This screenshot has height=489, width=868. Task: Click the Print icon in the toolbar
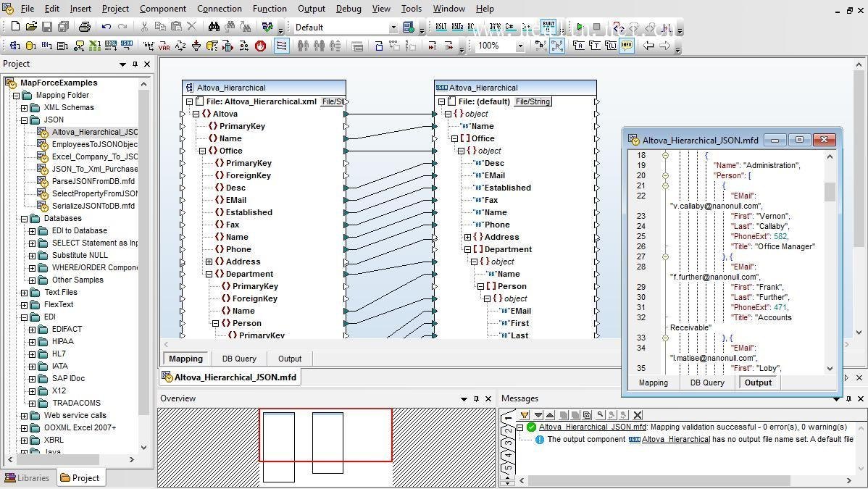pyautogui.click(x=84, y=27)
